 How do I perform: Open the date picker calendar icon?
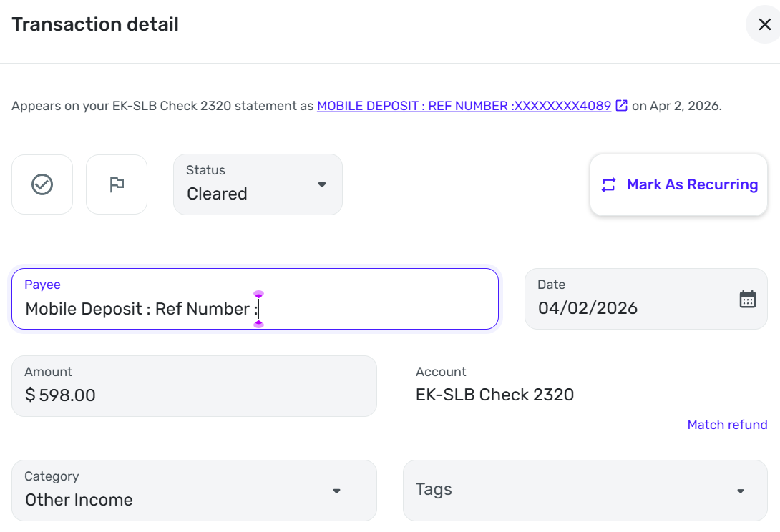747,299
